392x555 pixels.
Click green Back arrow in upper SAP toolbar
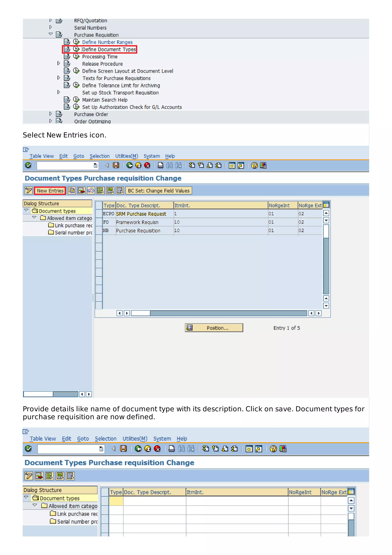(x=130, y=165)
